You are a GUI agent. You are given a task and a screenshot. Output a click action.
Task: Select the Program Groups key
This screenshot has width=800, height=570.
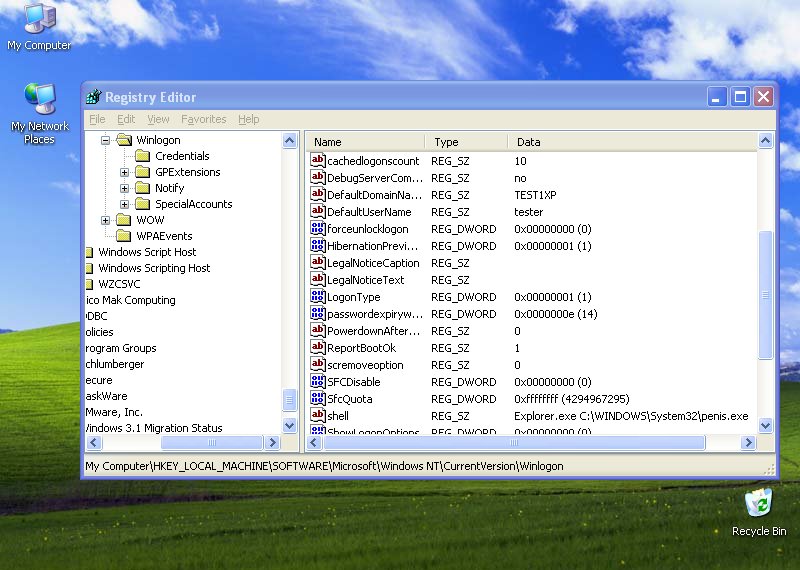click(x=121, y=348)
